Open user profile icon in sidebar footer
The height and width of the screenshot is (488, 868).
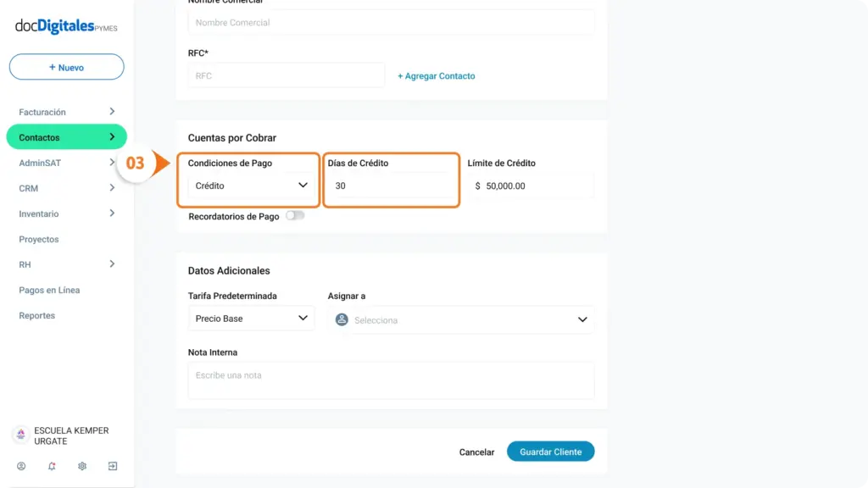click(x=21, y=466)
